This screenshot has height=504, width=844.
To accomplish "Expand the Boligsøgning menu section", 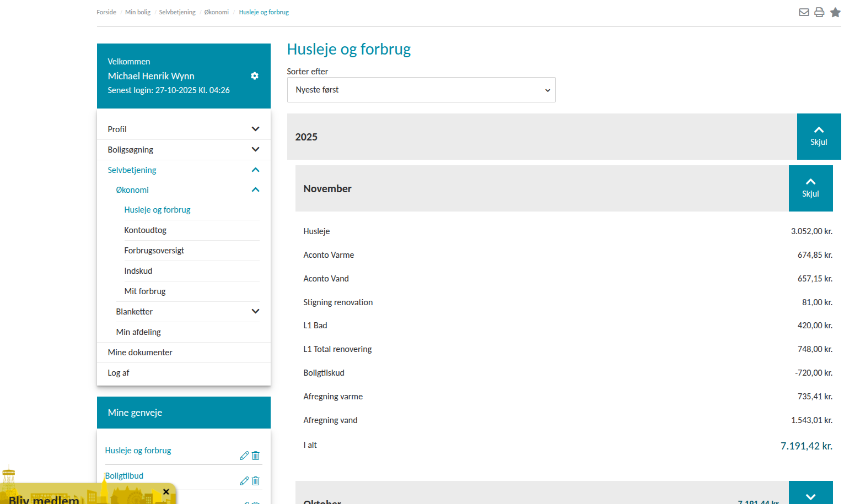I will [x=255, y=149].
